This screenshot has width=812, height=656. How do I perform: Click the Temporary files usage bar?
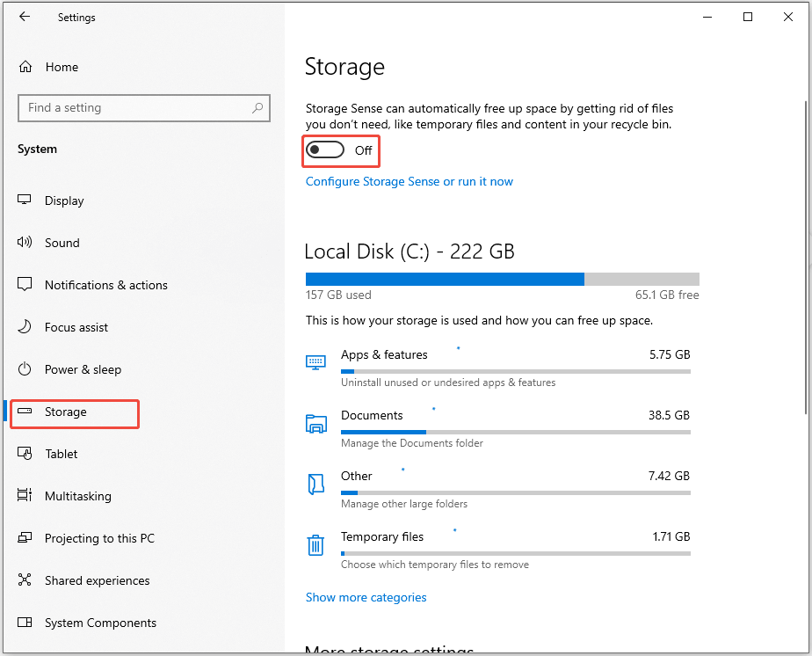click(x=515, y=553)
